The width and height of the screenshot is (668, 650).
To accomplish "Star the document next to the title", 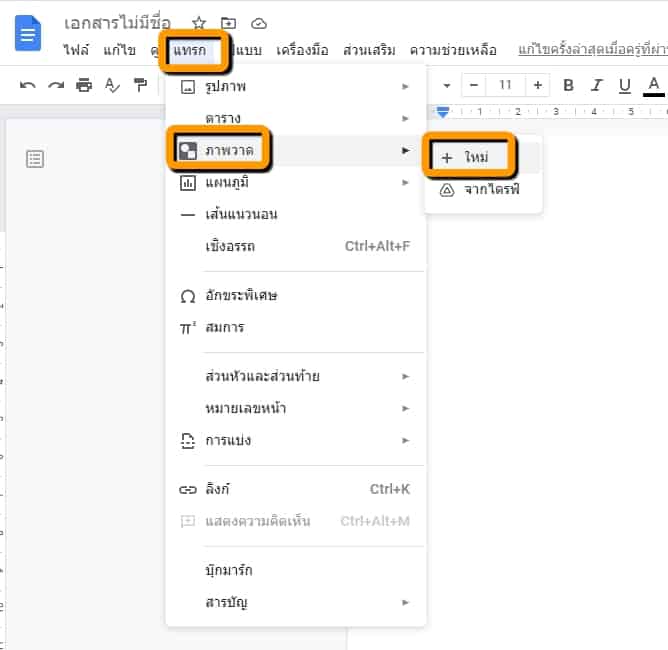I will pyautogui.click(x=199, y=23).
